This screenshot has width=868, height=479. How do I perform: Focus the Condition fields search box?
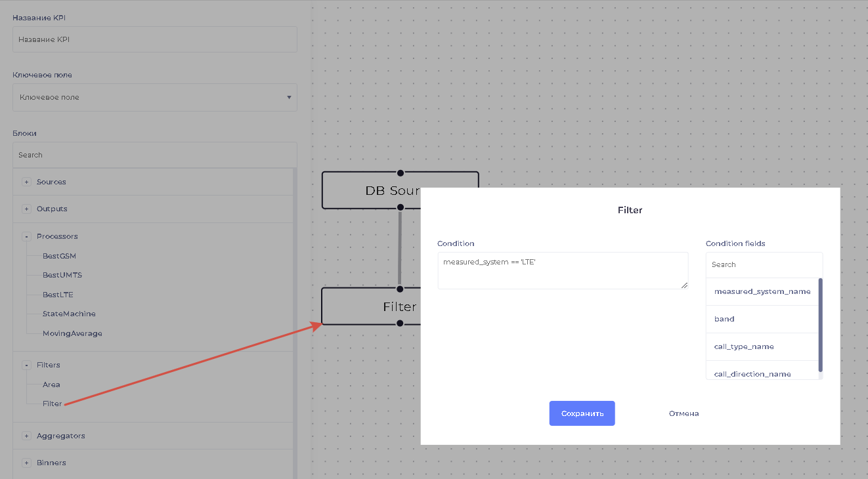(764, 264)
